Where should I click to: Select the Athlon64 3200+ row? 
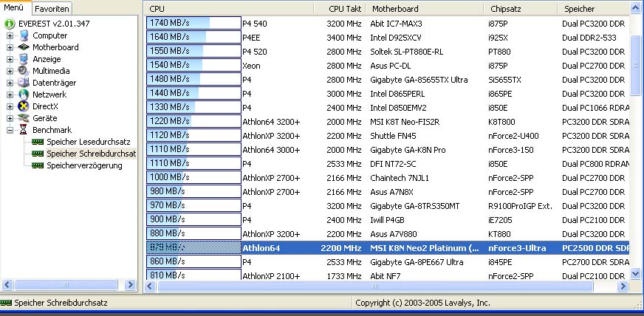387,122
